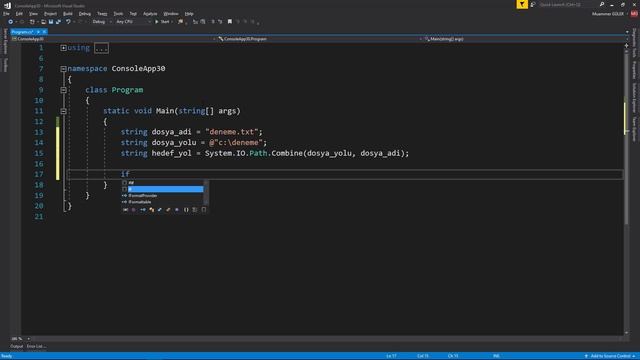The height and width of the screenshot is (360, 640).
Task: Click the Navigate Backward toolbar icon
Action: pyautogui.click(x=11, y=22)
